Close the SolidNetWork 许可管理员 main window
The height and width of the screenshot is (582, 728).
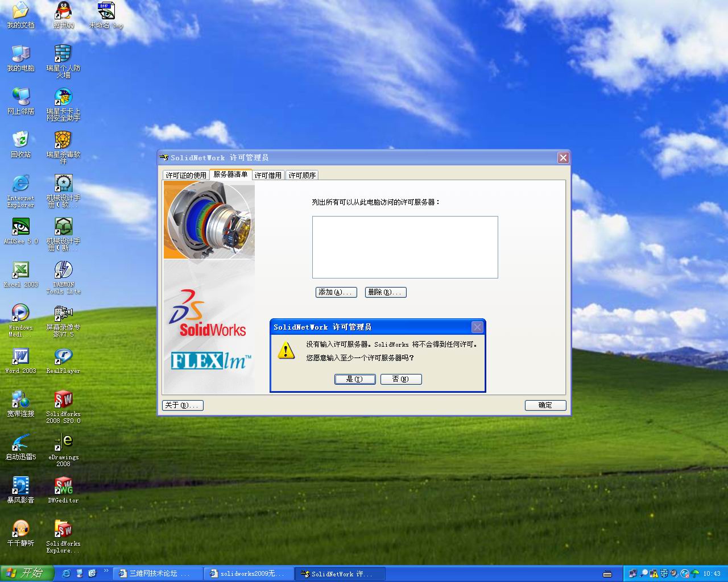coord(563,157)
